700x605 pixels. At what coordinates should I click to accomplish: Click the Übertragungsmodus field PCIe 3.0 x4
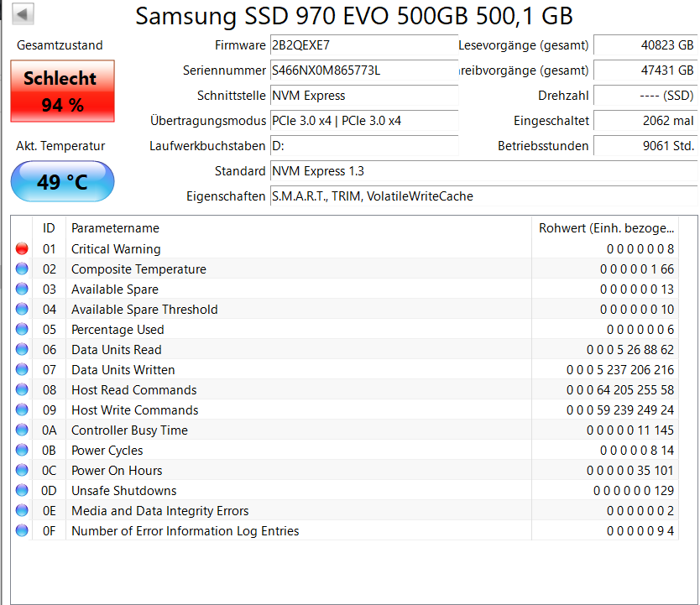(364, 121)
